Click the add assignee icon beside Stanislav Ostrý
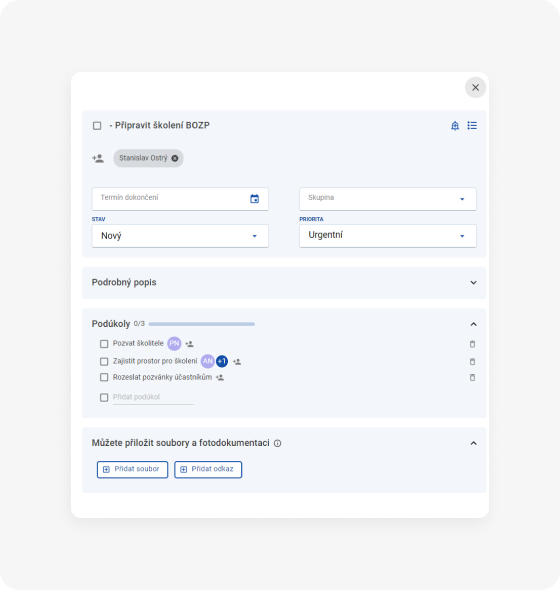The height and width of the screenshot is (590, 560). 98,158
